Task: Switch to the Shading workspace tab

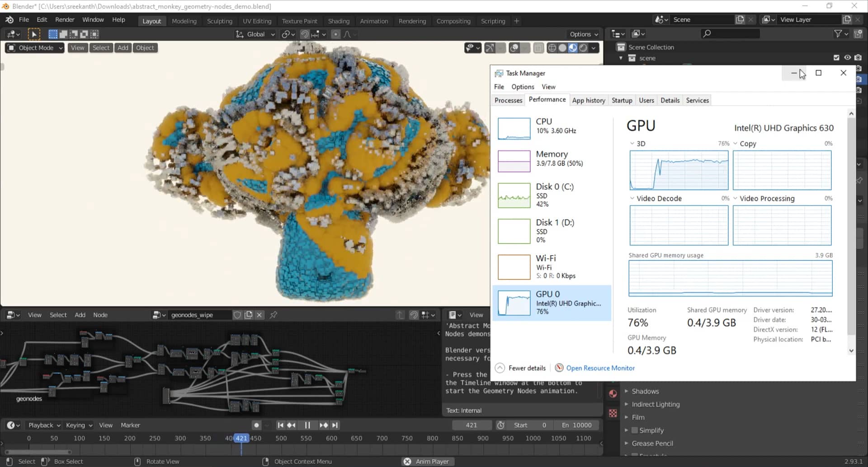Action: 339,21
